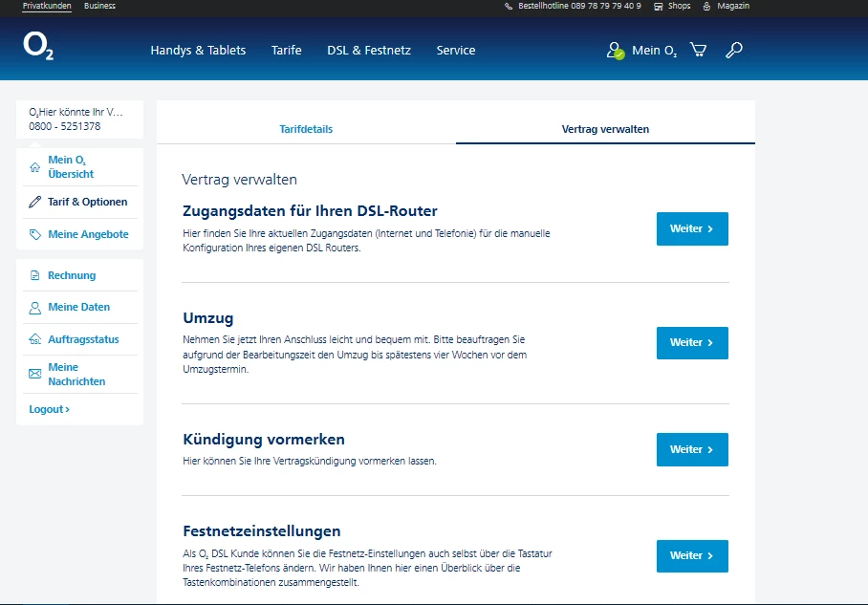Click the home icon for Mein O2 Übersicht
The width and height of the screenshot is (868, 605).
(x=34, y=167)
